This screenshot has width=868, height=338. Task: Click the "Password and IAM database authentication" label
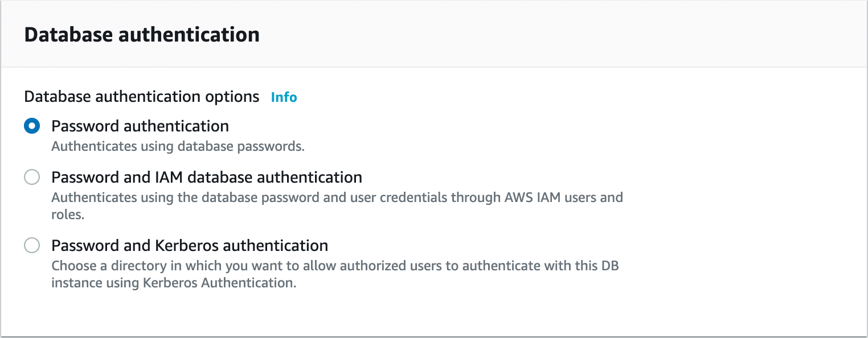click(207, 178)
